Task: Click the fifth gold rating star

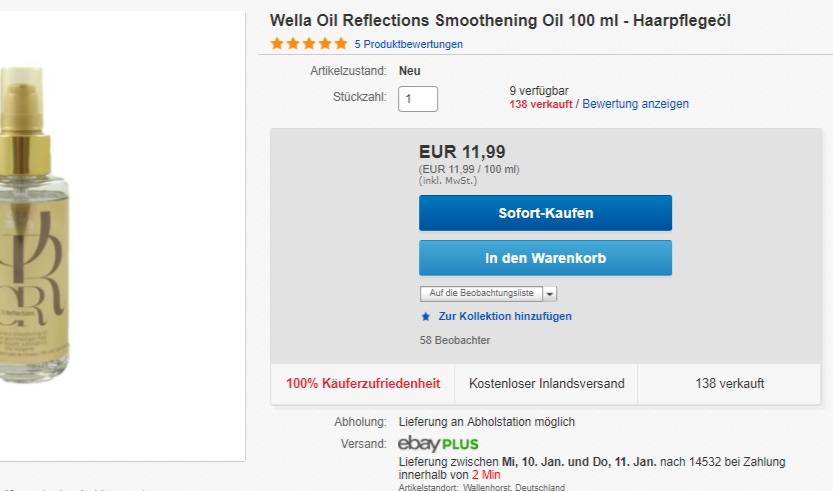Action: click(341, 44)
